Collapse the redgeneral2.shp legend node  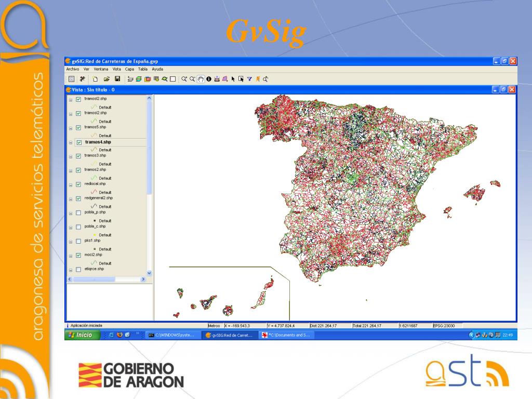(71, 199)
